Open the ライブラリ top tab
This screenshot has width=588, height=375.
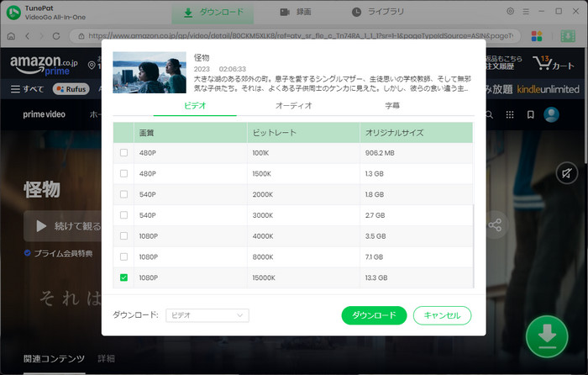point(378,12)
